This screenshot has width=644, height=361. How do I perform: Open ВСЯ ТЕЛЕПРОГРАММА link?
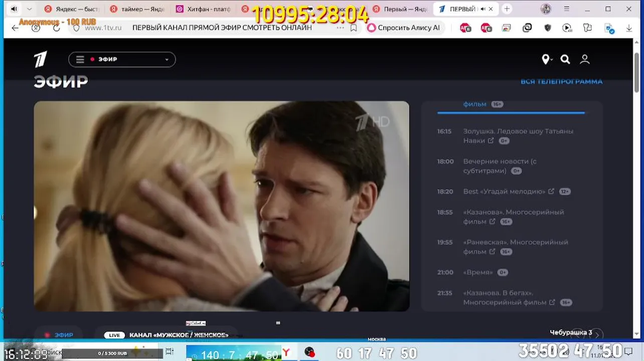[x=561, y=81]
